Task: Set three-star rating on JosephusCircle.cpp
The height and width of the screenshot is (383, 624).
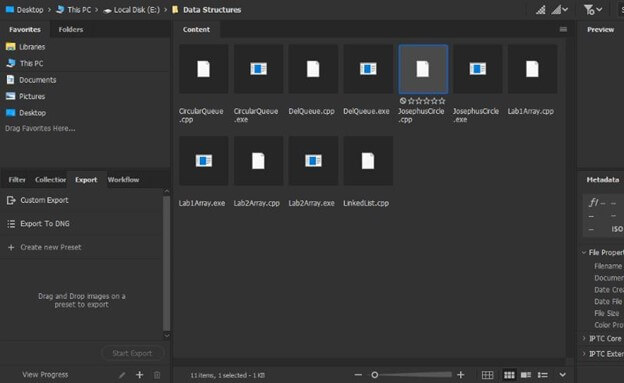Action: (x=427, y=101)
